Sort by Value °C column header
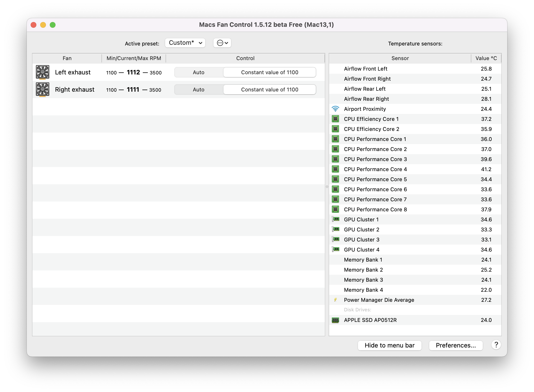 (x=486, y=58)
